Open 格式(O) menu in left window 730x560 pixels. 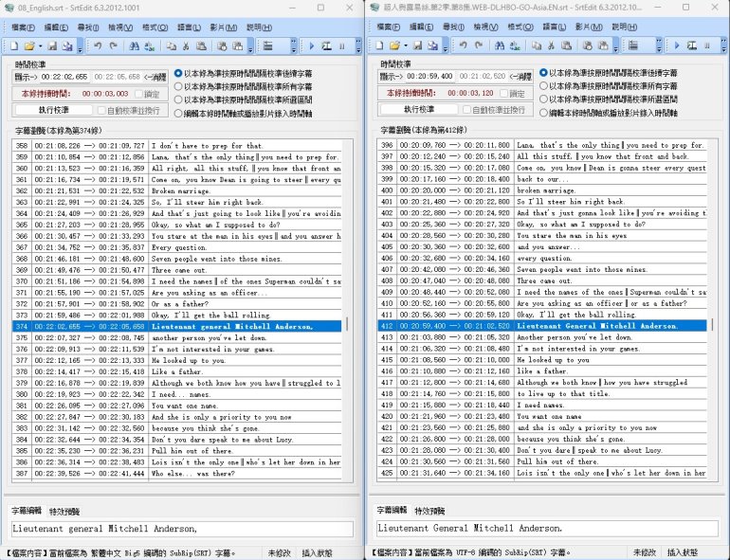coord(155,27)
